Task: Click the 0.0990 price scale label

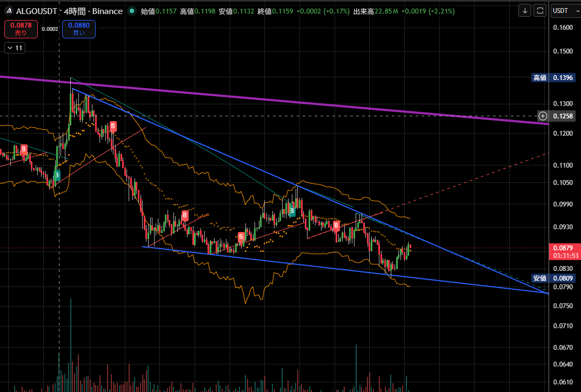Action: 563,204
